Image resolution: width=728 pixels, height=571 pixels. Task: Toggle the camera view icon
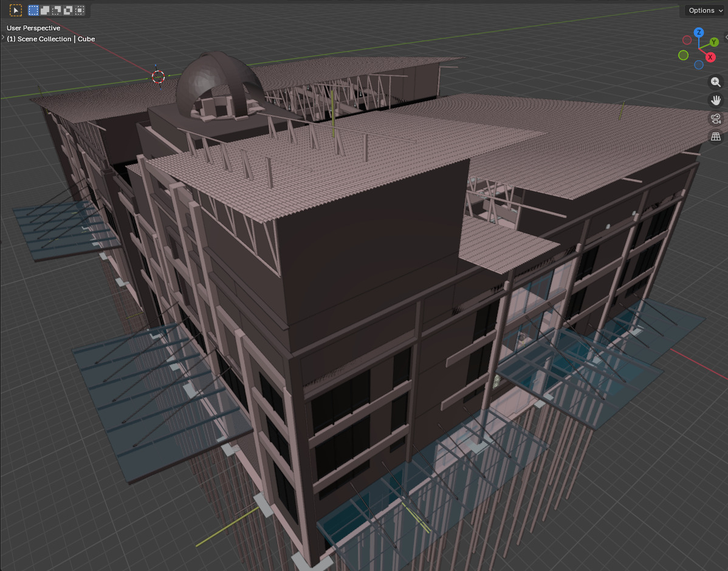716,119
